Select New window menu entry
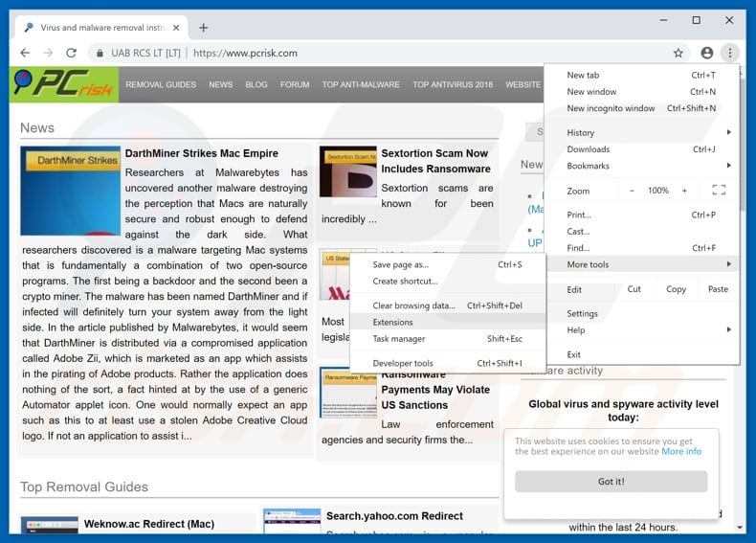The height and width of the screenshot is (543, 756). click(642, 92)
